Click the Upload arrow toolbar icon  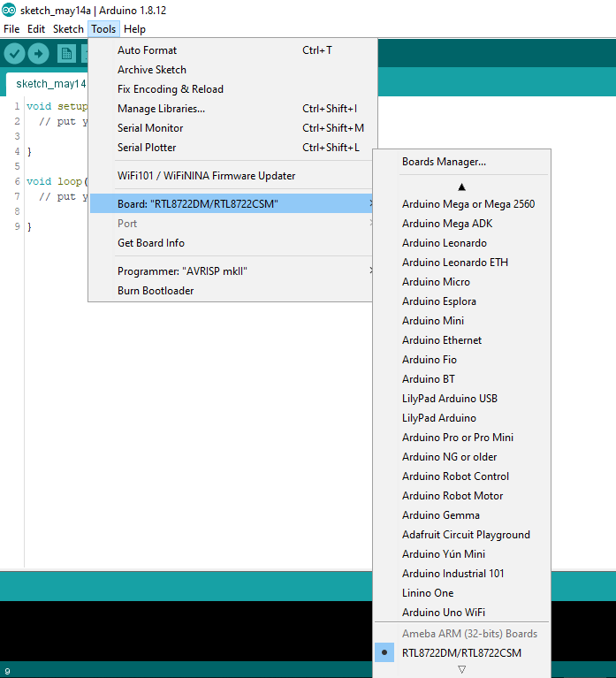click(x=39, y=54)
